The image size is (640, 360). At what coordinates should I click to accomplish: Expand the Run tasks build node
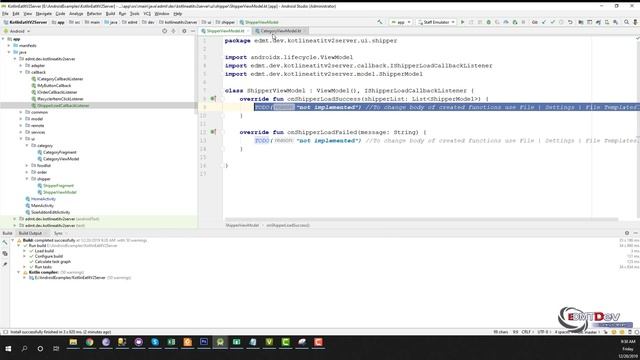24,267
